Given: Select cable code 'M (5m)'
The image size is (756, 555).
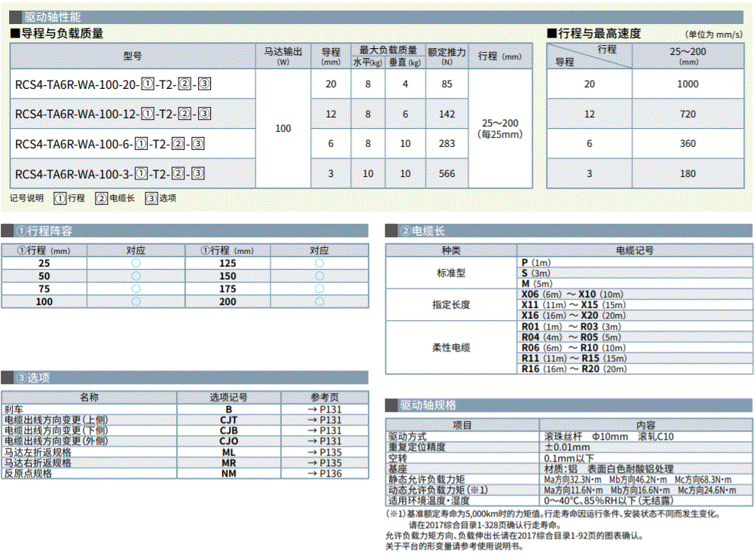Looking at the screenshot, I should (537, 284).
